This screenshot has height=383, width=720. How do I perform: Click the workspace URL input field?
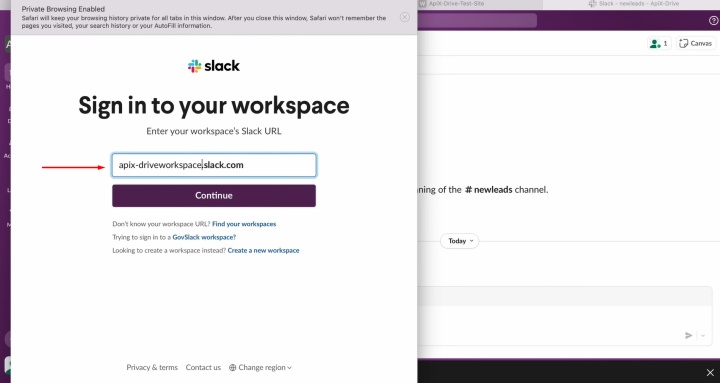point(214,165)
